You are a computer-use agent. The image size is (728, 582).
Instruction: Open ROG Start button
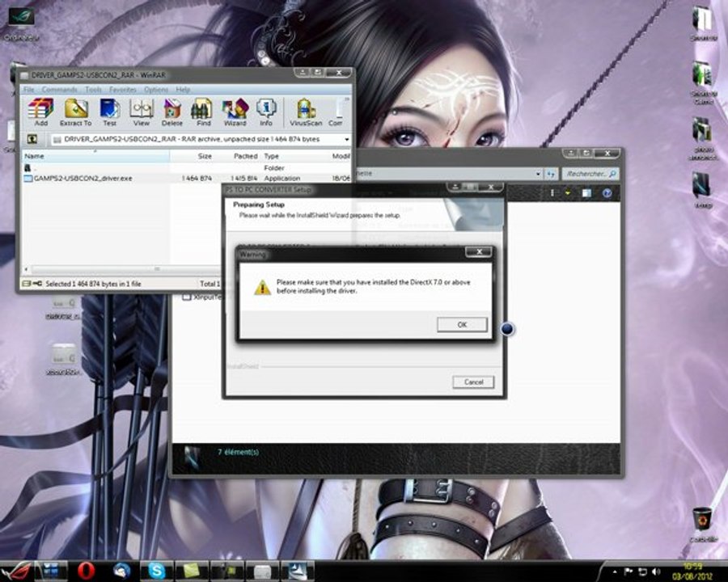pos(16,571)
